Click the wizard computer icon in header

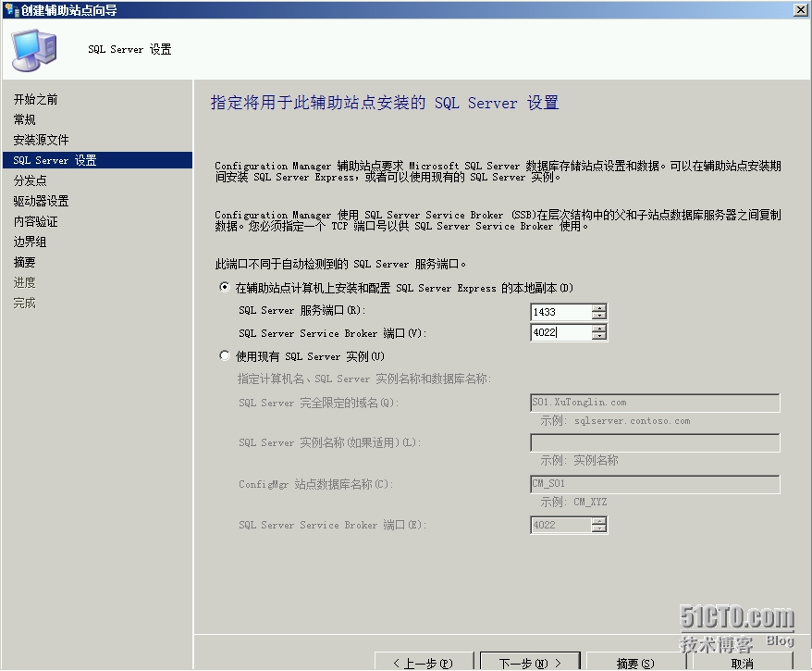click(x=34, y=50)
